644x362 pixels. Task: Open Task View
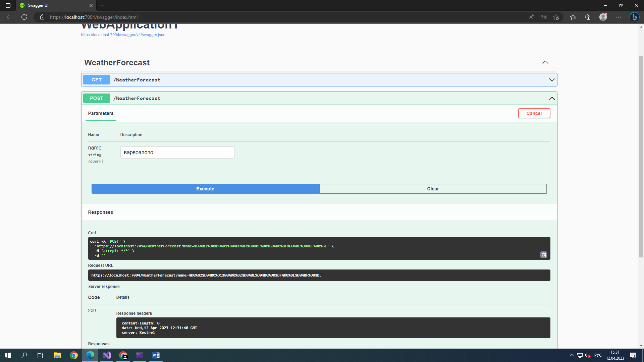point(40,355)
